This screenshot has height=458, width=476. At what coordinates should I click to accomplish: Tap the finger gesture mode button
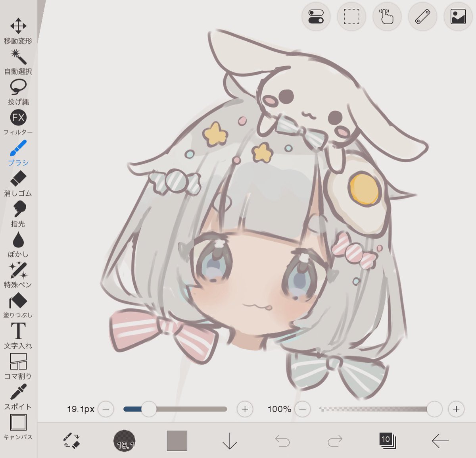(387, 17)
